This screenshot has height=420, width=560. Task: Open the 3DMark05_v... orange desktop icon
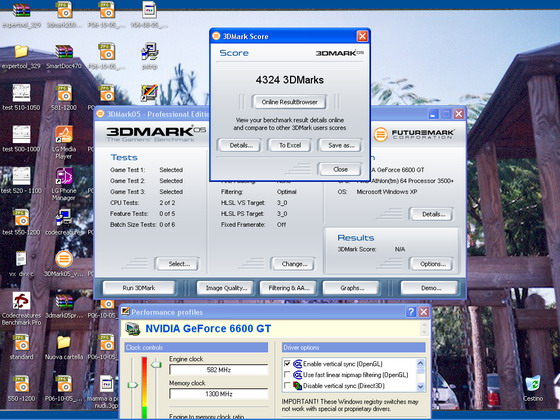(64, 259)
